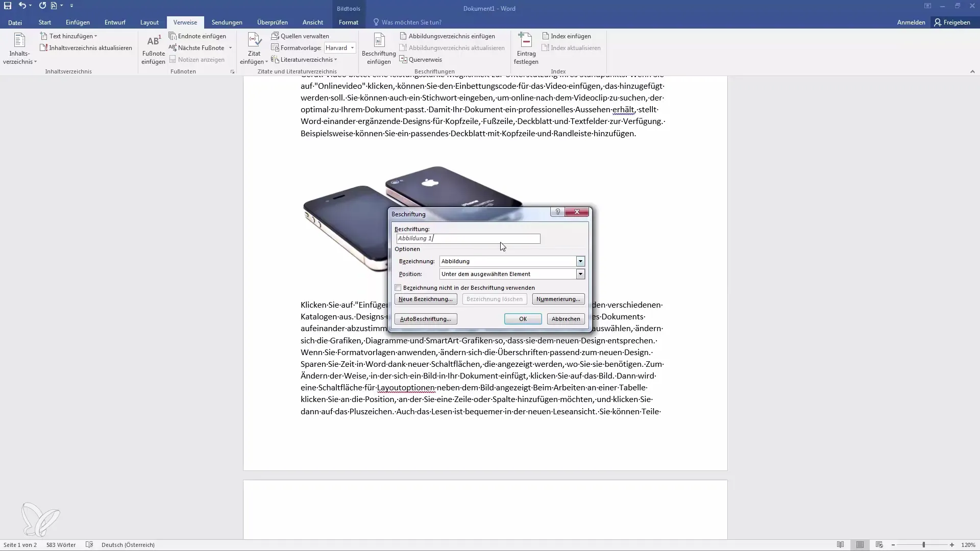The image size is (980, 551).
Task: Click Nächste Fußnote
Action: pos(197,48)
